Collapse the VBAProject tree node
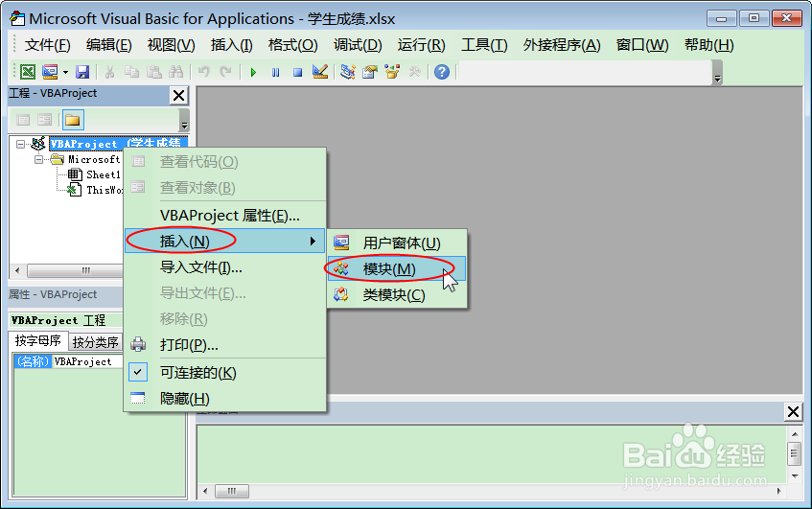The width and height of the screenshot is (812, 509). pos(20,144)
